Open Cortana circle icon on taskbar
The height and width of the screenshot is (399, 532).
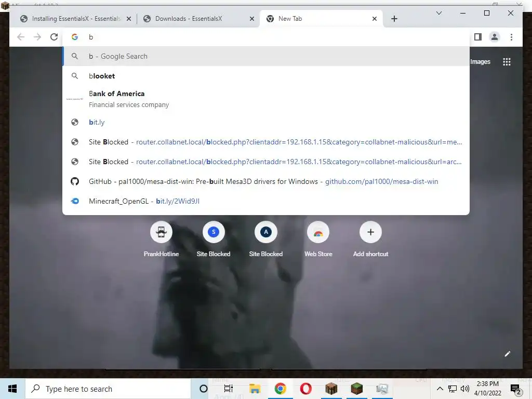203,389
